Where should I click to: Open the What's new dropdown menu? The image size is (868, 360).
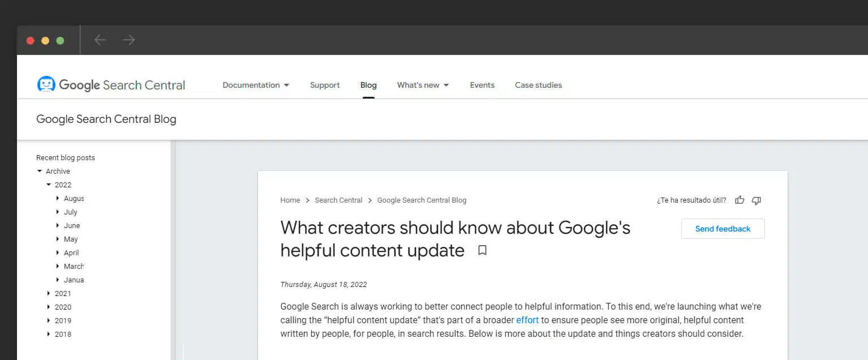pyautogui.click(x=423, y=85)
